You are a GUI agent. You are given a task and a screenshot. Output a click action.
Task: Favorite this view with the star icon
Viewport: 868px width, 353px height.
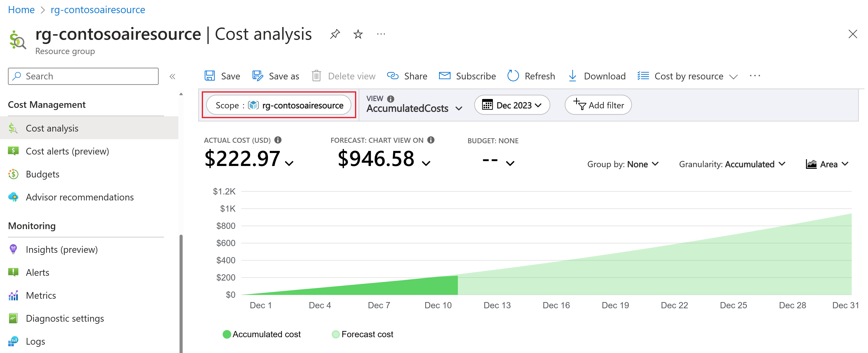click(x=358, y=34)
